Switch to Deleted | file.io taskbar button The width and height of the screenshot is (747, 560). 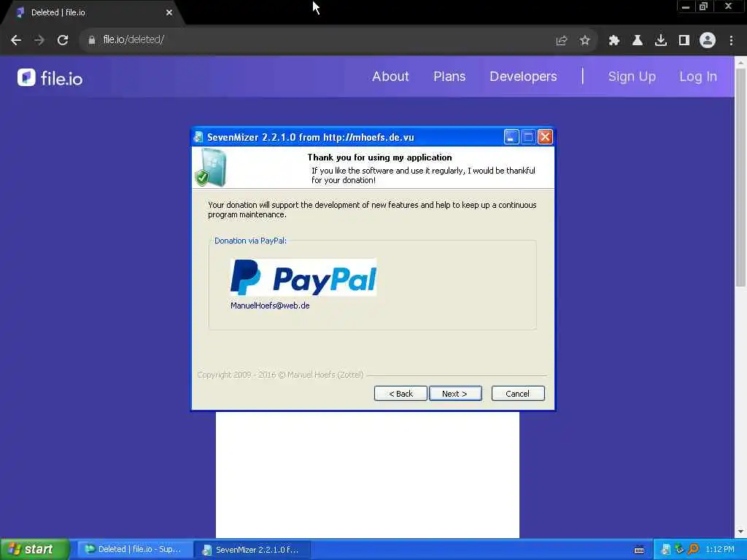pyautogui.click(x=135, y=549)
